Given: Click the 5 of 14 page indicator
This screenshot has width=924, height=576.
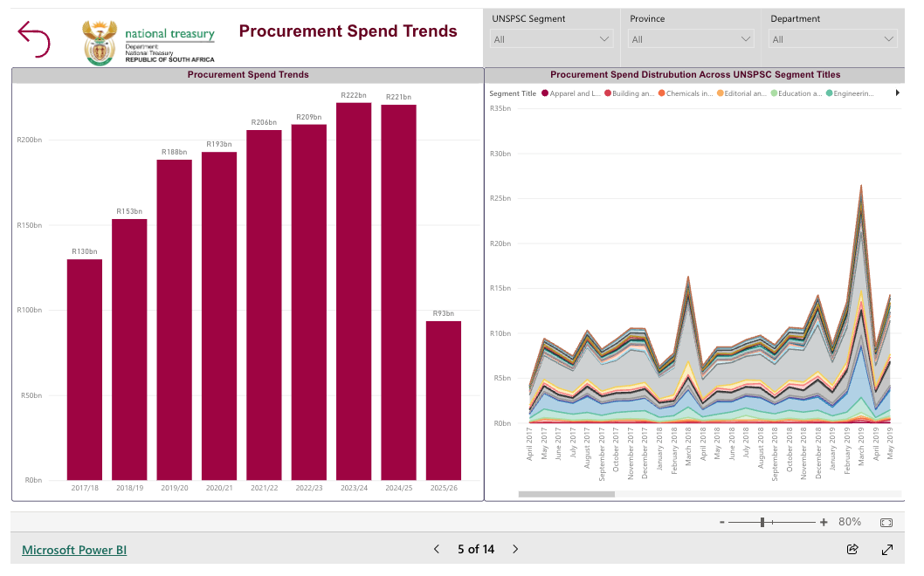Looking at the screenshot, I should [x=476, y=549].
